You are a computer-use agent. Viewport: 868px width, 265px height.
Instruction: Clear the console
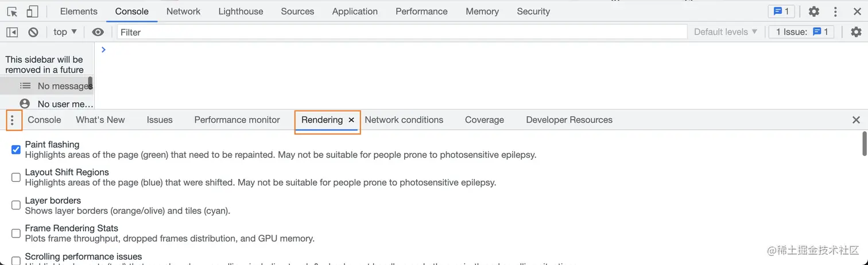click(x=33, y=32)
